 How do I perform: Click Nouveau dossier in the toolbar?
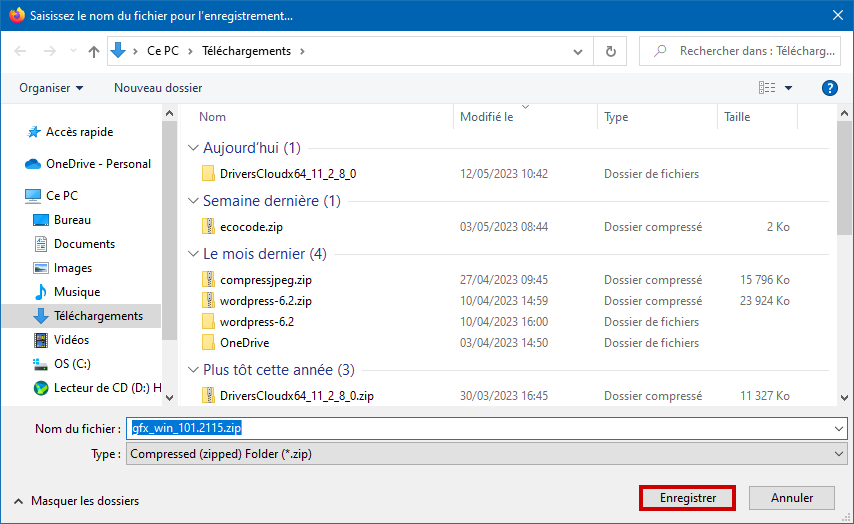(x=158, y=88)
